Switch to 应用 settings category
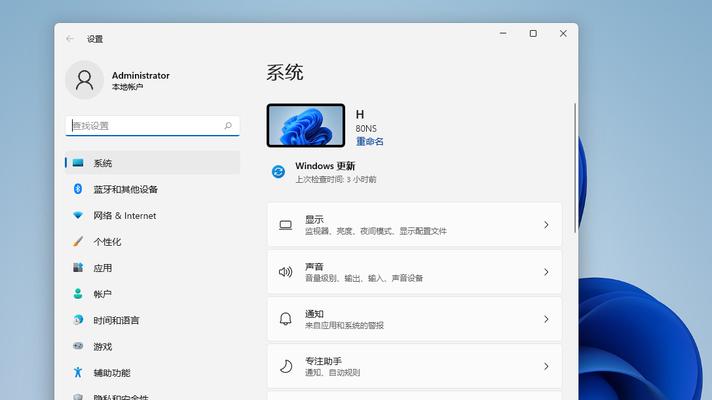This screenshot has height=400, width=712. click(153, 268)
